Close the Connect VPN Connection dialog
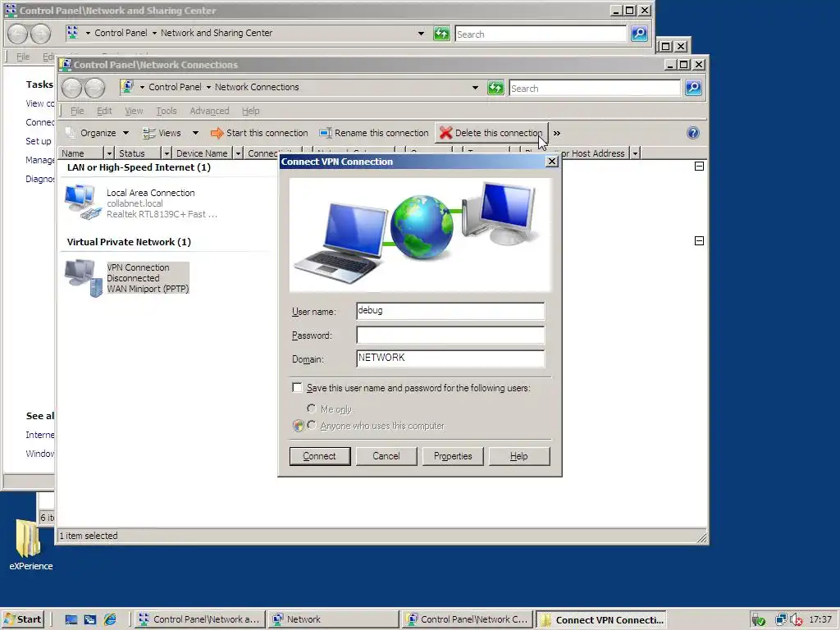 pyautogui.click(x=552, y=162)
